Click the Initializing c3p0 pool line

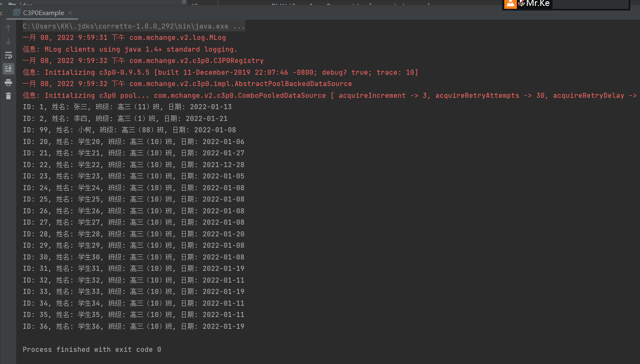tap(330, 95)
